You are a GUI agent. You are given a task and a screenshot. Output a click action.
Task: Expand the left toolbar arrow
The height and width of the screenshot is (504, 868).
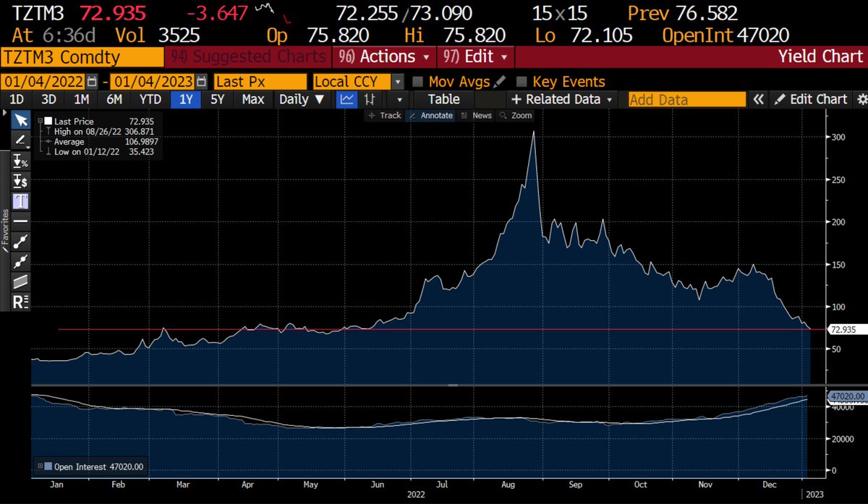(6, 114)
